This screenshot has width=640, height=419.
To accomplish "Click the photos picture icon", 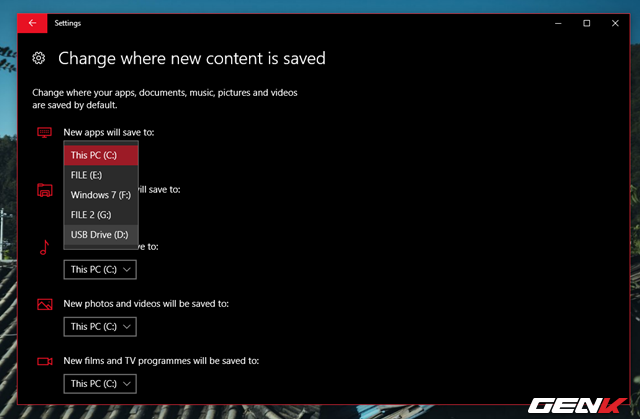I will coord(44,304).
